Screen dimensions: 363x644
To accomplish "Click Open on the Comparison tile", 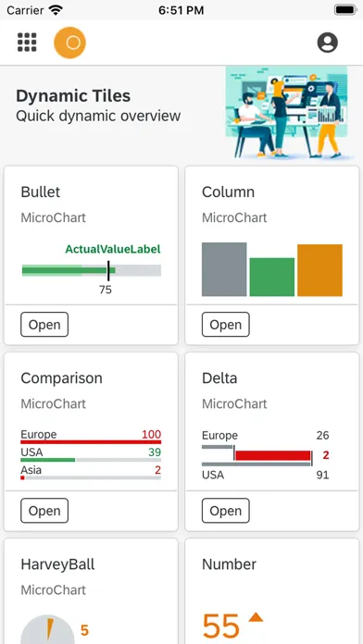I will pyautogui.click(x=44, y=511).
